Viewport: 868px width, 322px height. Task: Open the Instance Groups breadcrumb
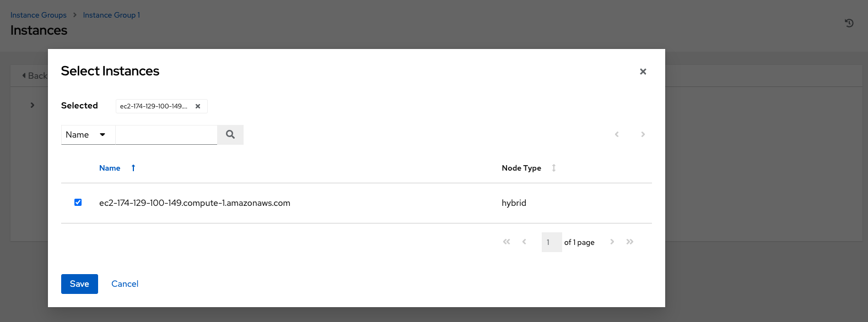click(38, 15)
